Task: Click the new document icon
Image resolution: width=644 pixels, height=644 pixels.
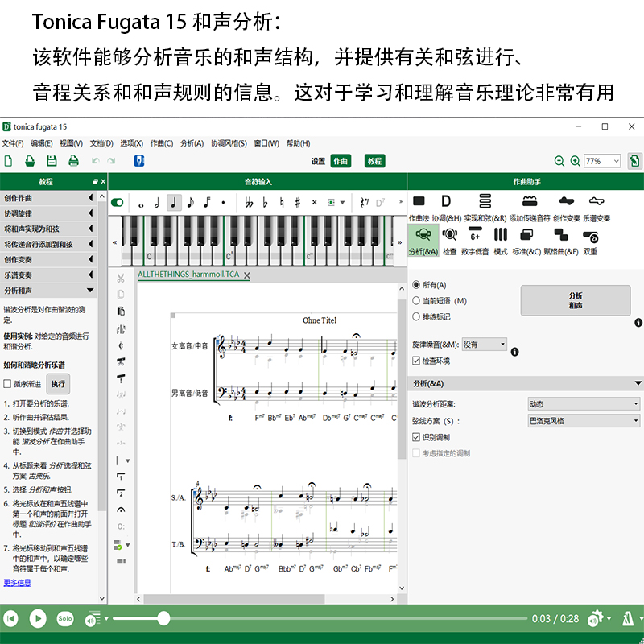Action: tap(8, 161)
